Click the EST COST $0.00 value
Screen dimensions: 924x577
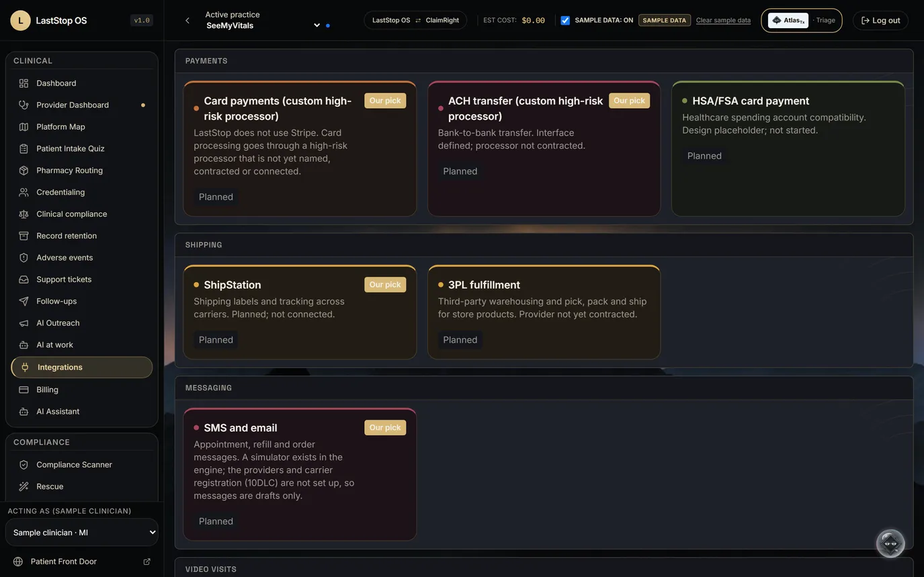coord(534,20)
